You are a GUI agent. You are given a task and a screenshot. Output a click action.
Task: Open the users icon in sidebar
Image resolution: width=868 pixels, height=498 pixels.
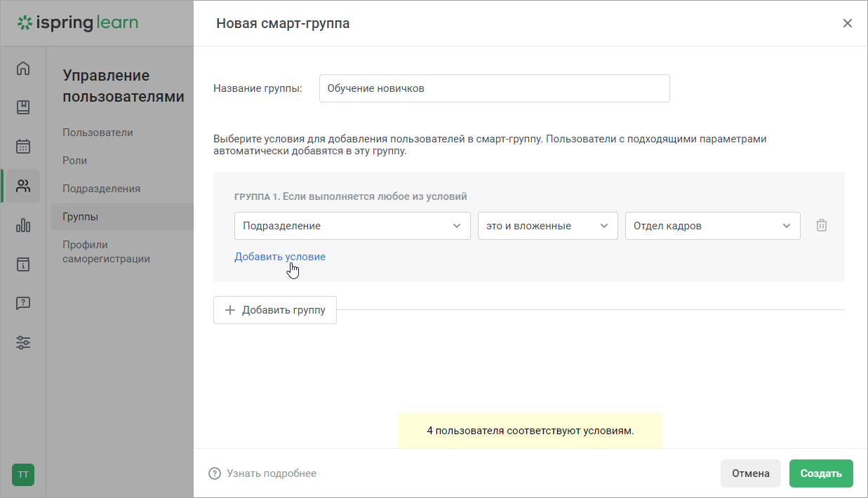coord(23,186)
